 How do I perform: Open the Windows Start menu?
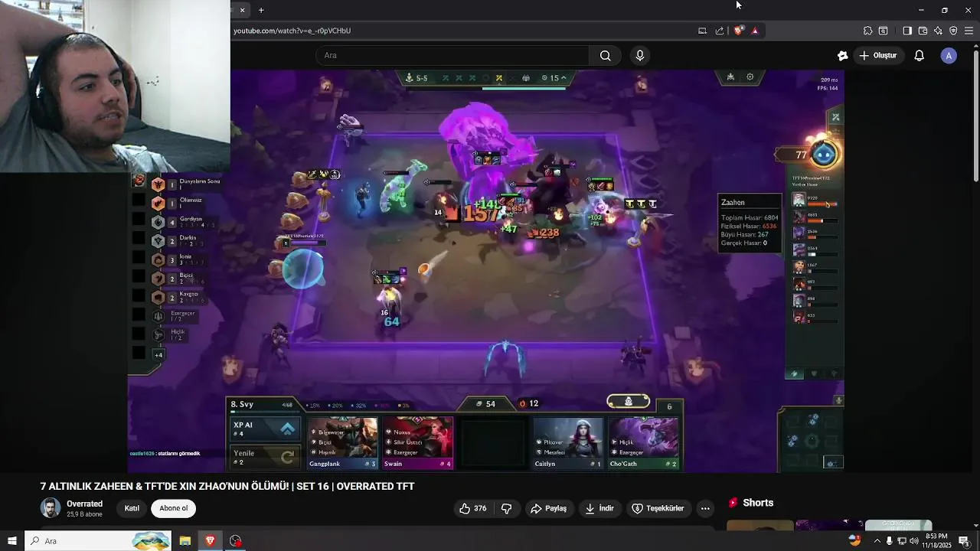click(11, 541)
